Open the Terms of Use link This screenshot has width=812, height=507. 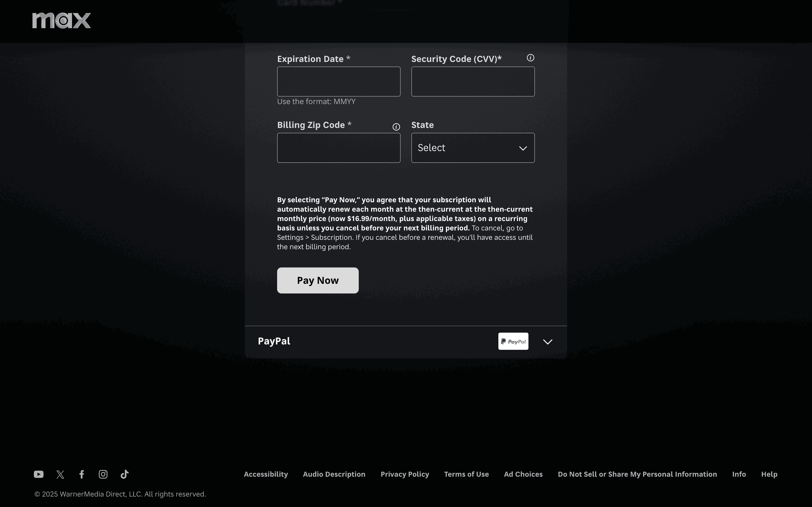pos(466,474)
